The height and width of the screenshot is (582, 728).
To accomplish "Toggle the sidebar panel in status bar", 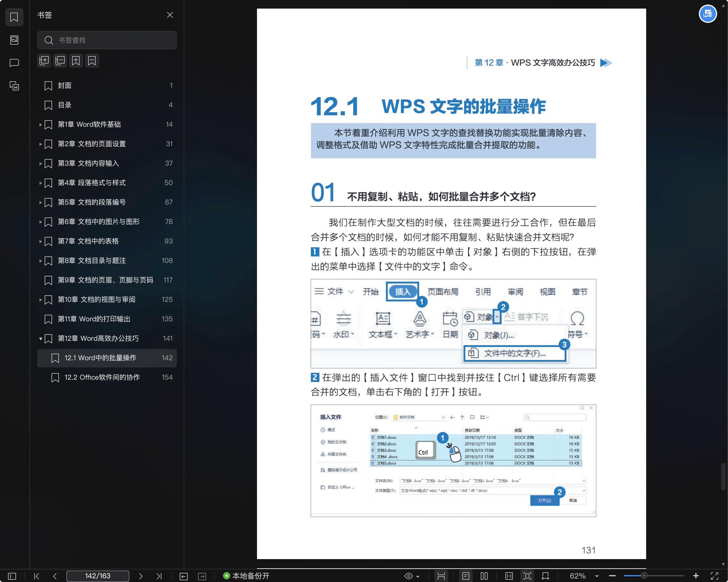I will 12,576.
